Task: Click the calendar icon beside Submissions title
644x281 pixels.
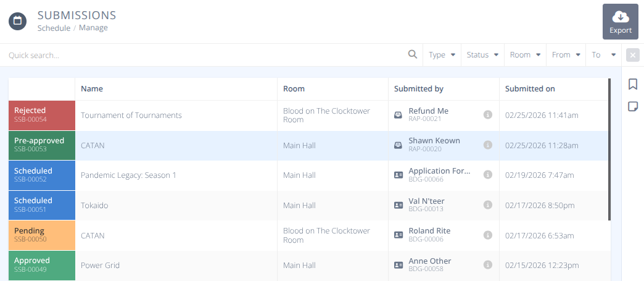Action: (x=17, y=20)
